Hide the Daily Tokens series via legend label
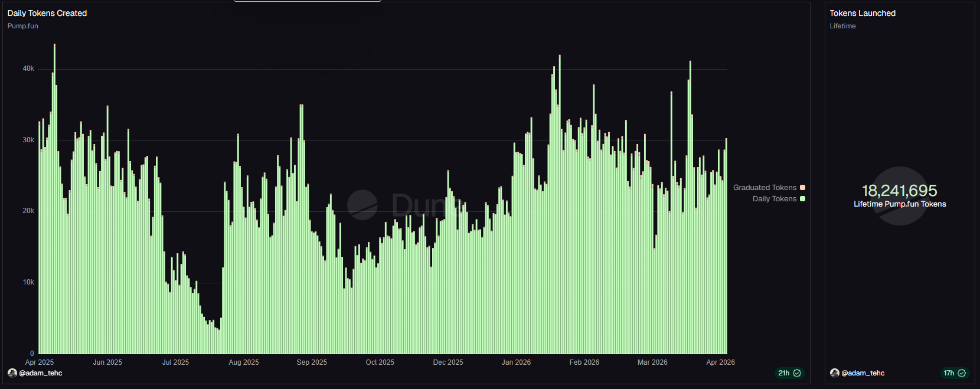The width and height of the screenshot is (980, 389). (x=775, y=199)
